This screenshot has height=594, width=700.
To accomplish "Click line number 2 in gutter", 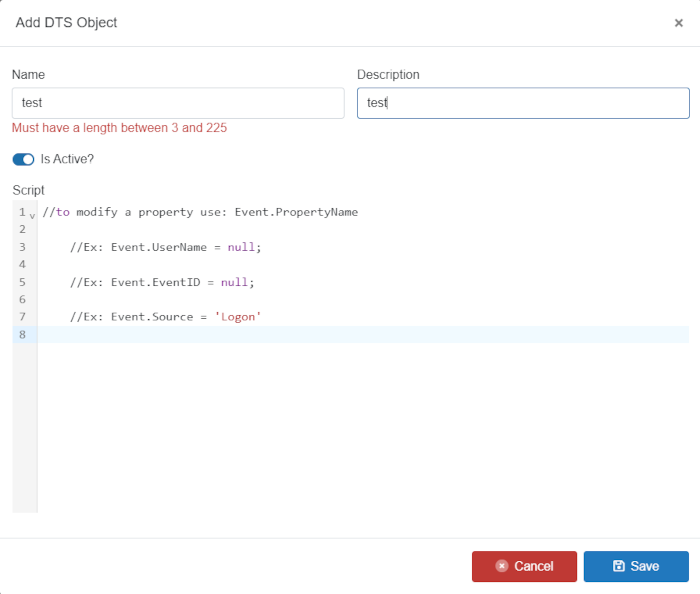I will pos(22,229).
